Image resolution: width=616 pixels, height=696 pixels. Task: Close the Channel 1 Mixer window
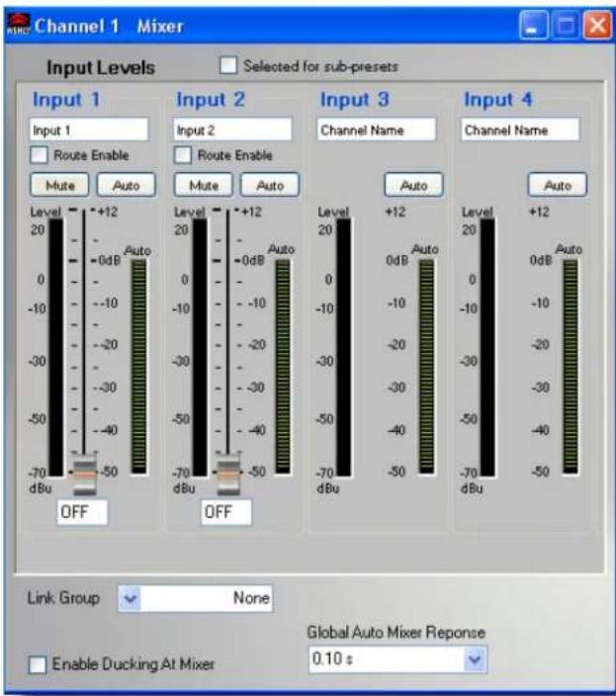[x=597, y=26]
